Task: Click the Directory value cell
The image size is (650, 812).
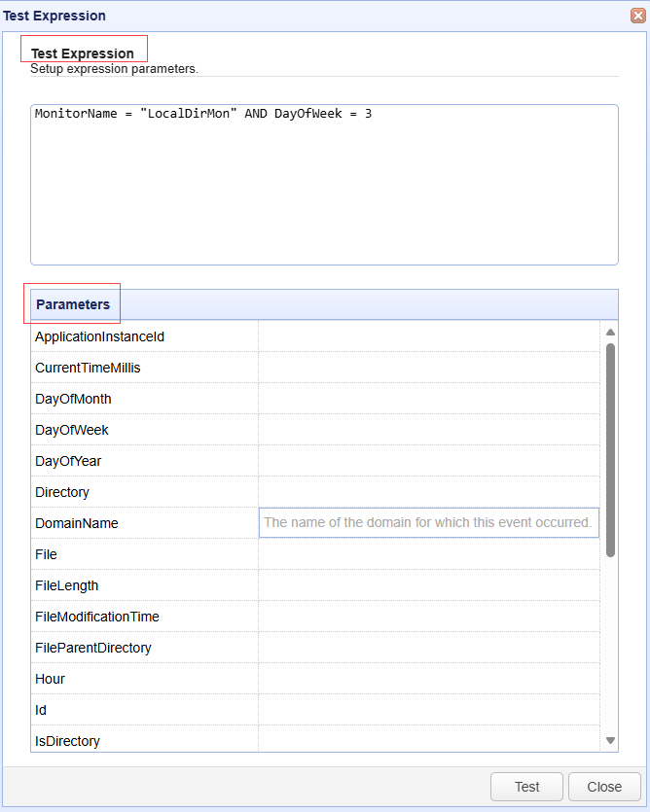Action: [x=429, y=492]
